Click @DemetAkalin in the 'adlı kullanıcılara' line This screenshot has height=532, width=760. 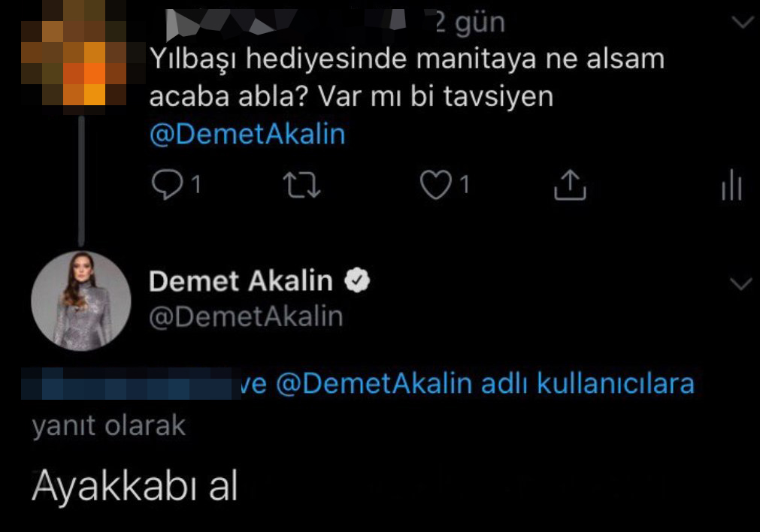click(374, 383)
